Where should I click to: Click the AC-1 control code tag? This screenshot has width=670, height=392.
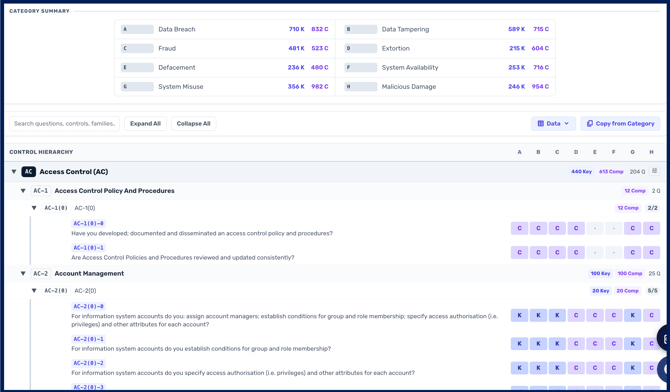coord(41,191)
